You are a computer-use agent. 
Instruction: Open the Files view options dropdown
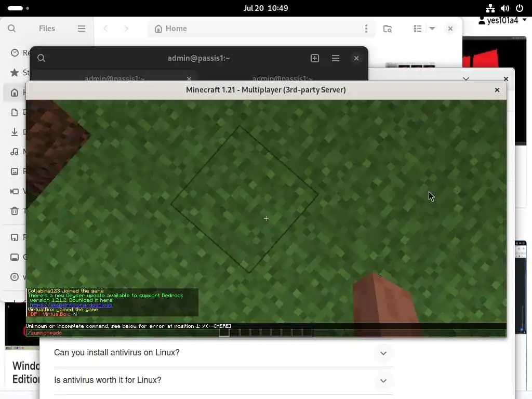[432, 29]
